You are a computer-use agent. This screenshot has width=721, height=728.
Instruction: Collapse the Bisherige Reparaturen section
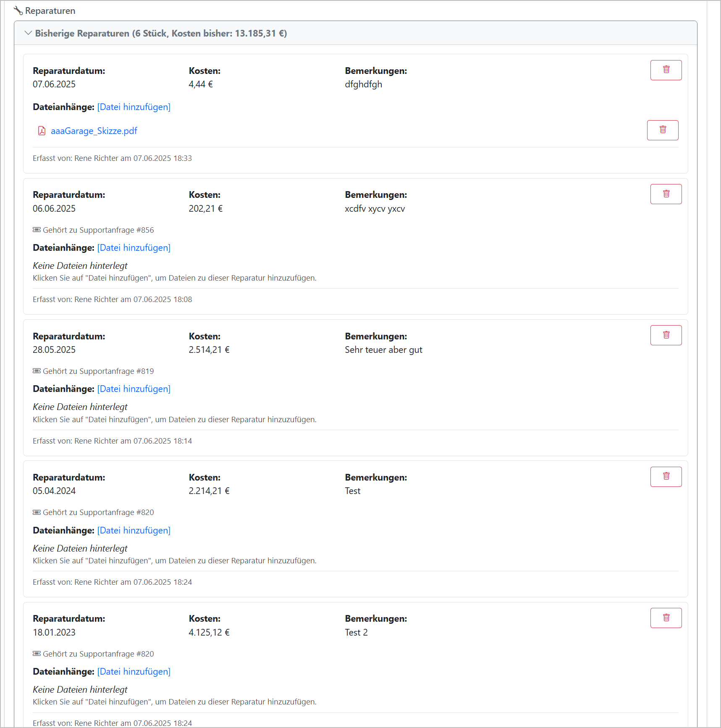pos(28,33)
